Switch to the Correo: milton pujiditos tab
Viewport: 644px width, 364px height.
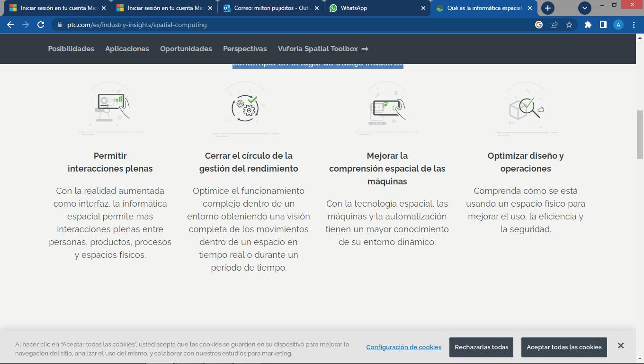(270, 8)
